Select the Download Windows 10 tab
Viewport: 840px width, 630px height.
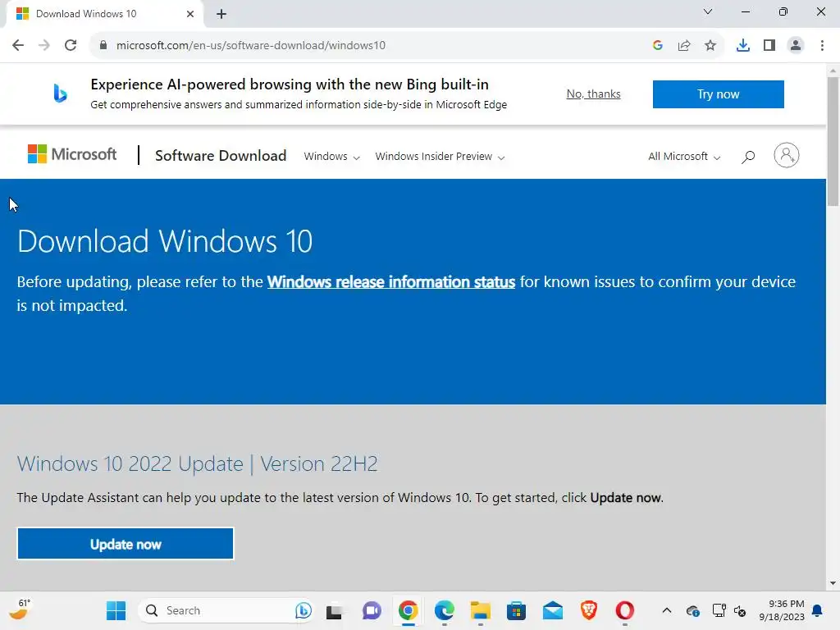(105, 14)
